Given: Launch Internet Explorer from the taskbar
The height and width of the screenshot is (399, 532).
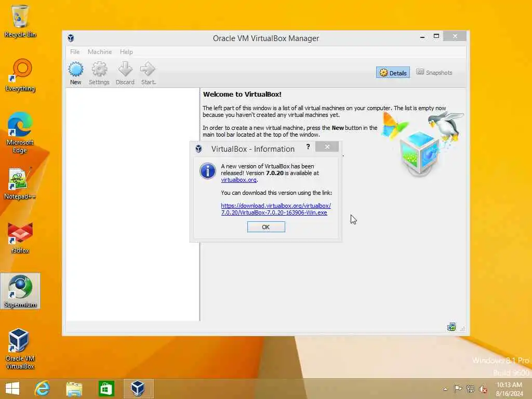Looking at the screenshot, I should 43,389.
